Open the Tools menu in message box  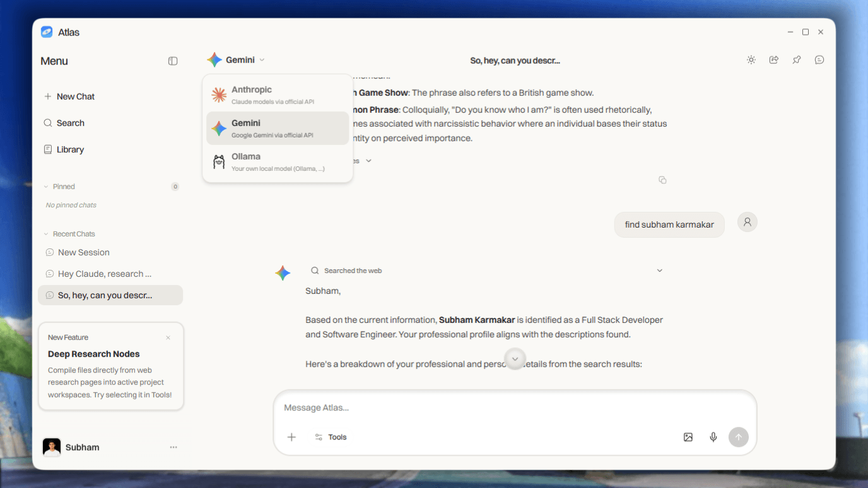click(x=331, y=437)
